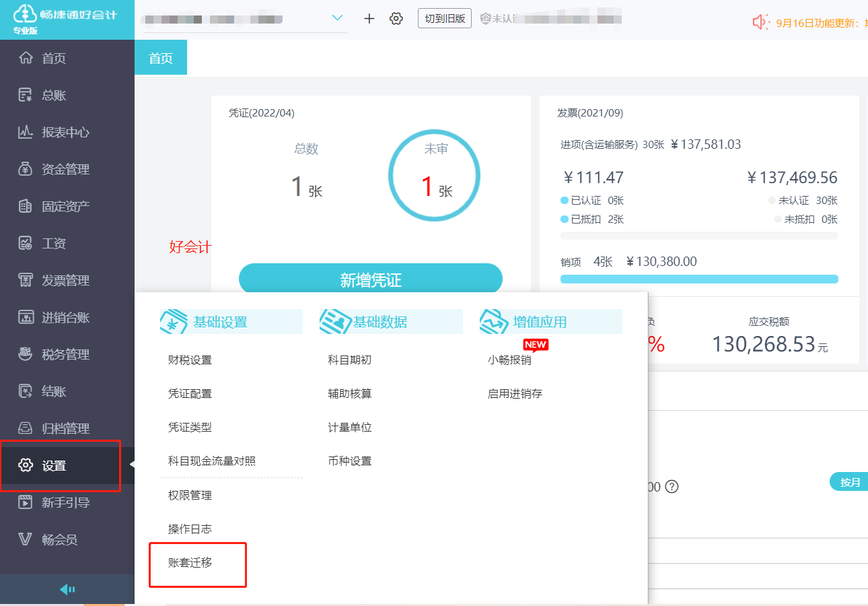This screenshot has height=606, width=868.
Task: Click the plus icon to add account set
Action: pos(369,18)
